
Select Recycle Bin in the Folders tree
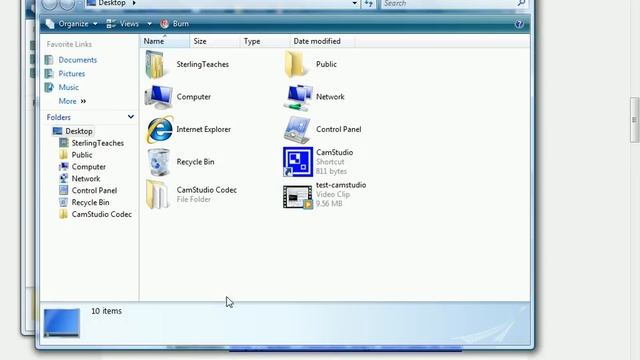click(90, 202)
